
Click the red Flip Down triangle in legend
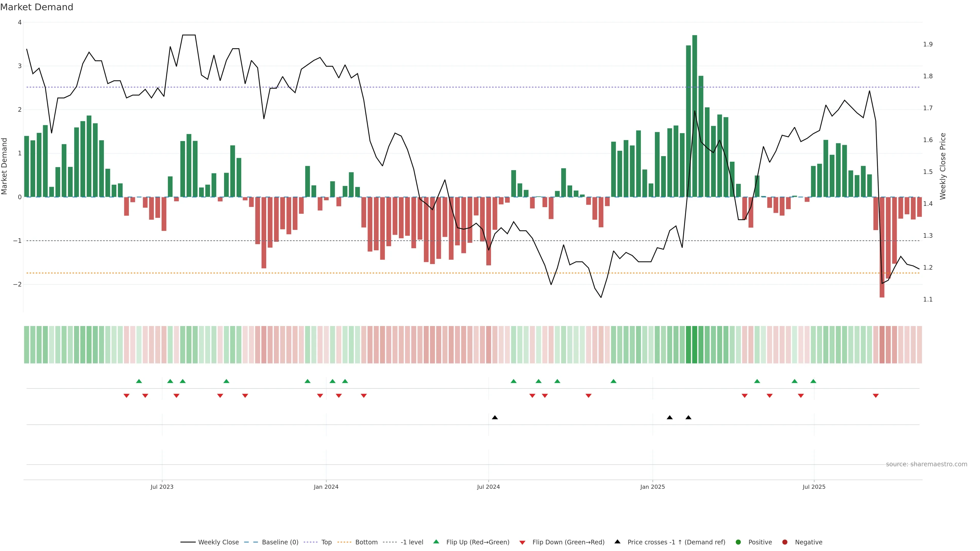522,542
